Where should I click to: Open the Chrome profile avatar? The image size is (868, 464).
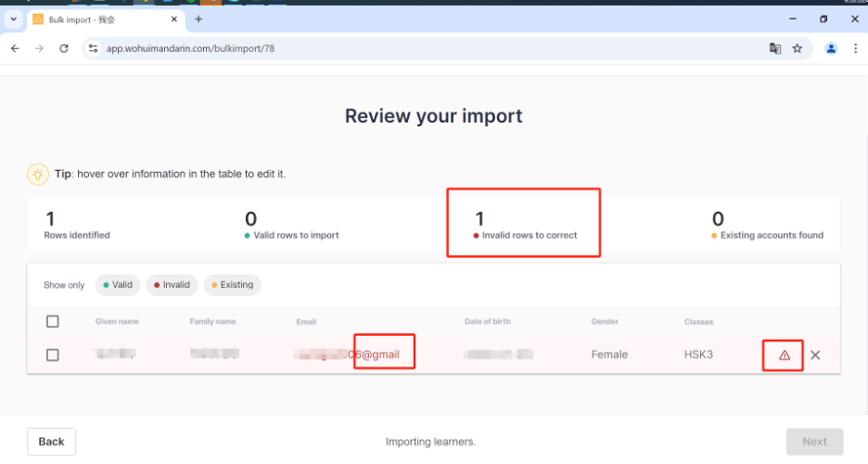(x=831, y=48)
